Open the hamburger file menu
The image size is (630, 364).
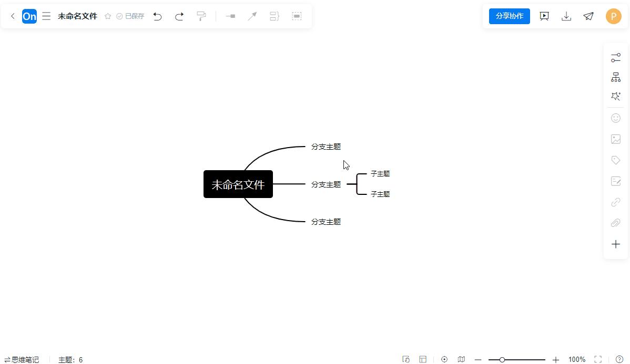(46, 16)
